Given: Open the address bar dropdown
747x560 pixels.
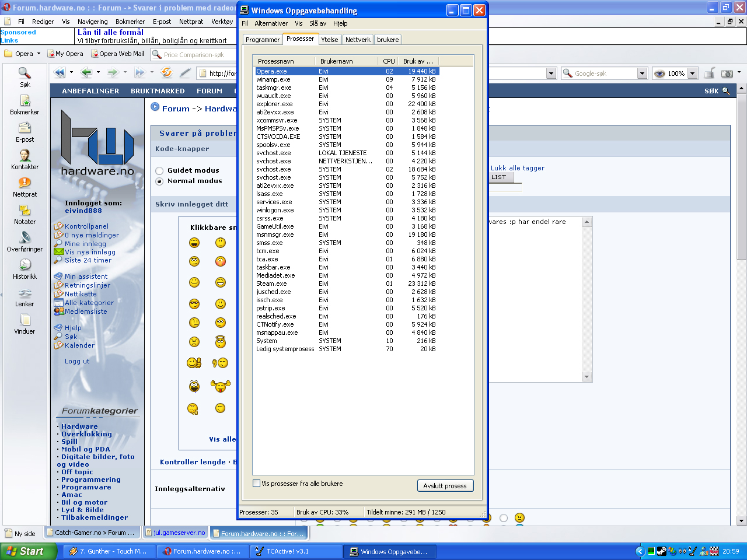Looking at the screenshot, I should pos(551,73).
